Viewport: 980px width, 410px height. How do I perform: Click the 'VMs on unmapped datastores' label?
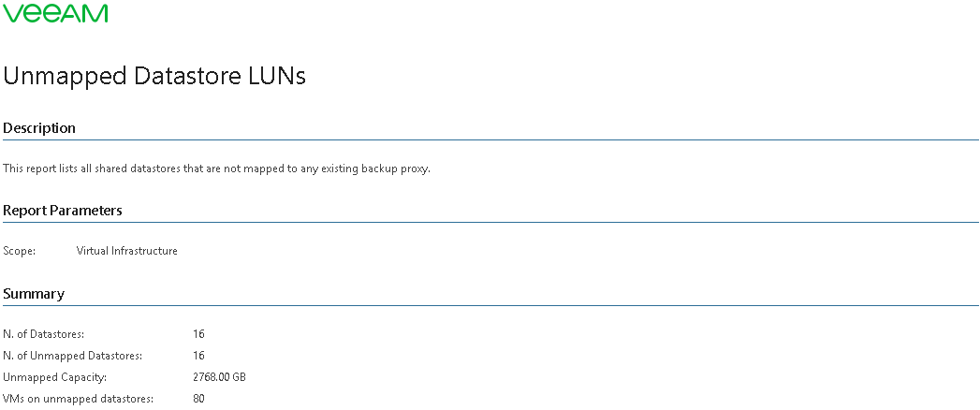pyautogui.click(x=78, y=399)
